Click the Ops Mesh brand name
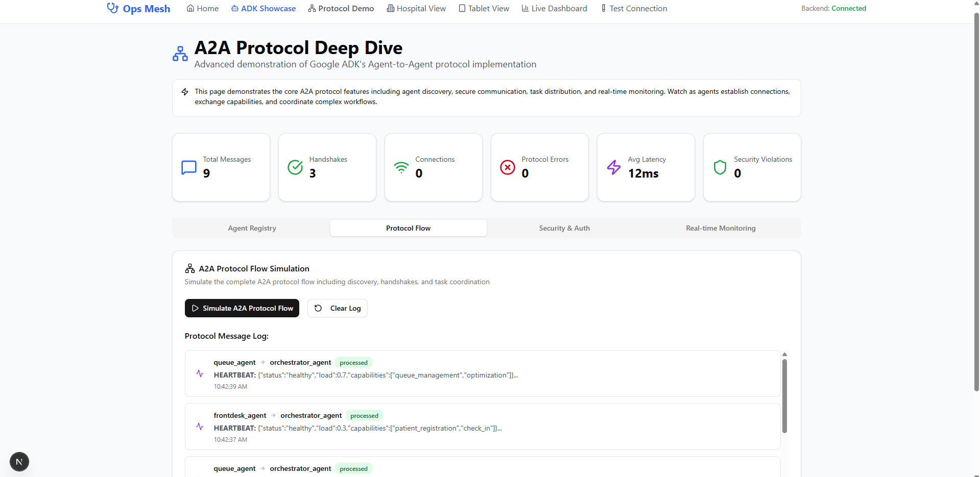980x477 pixels. [x=147, y=9]
